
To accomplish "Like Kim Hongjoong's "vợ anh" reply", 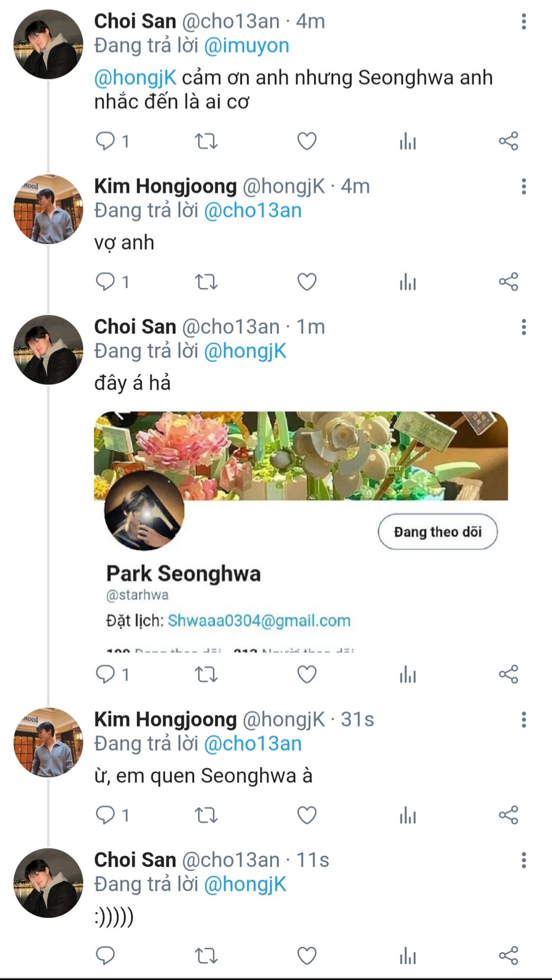I will (x=307, y=282).
